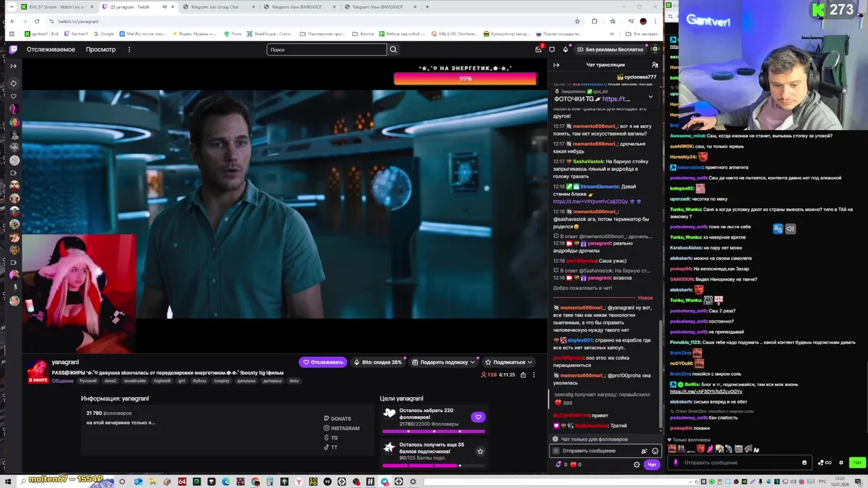Open the emote picker smiley in chat input
This screenshot has width=868, height=488.
coord(655,451)
